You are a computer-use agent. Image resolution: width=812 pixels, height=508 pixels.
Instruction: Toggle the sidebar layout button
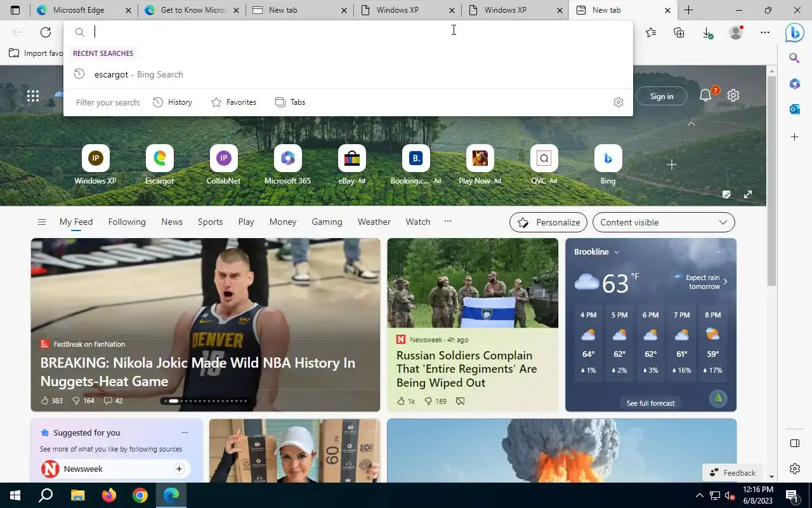tap(794, 443)
